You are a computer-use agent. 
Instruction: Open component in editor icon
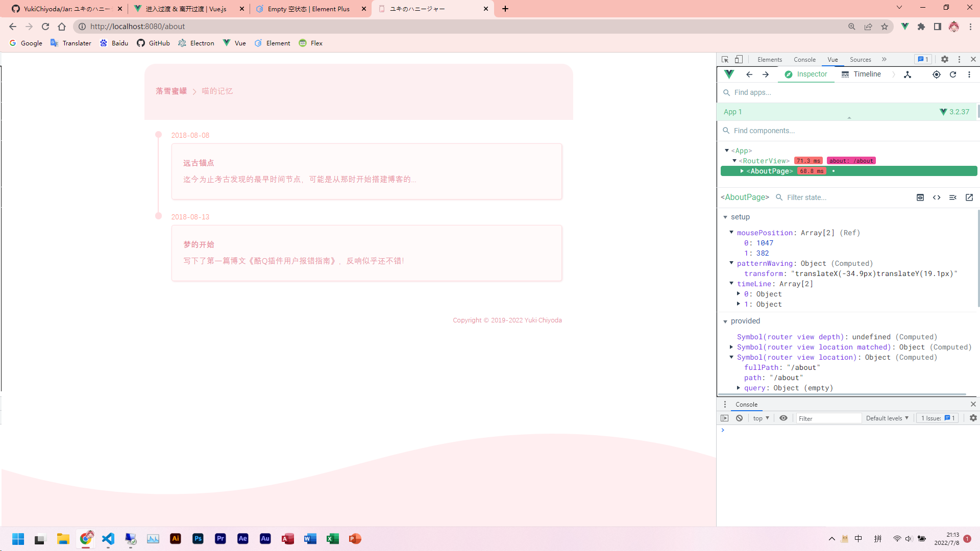tap(969, 197)
